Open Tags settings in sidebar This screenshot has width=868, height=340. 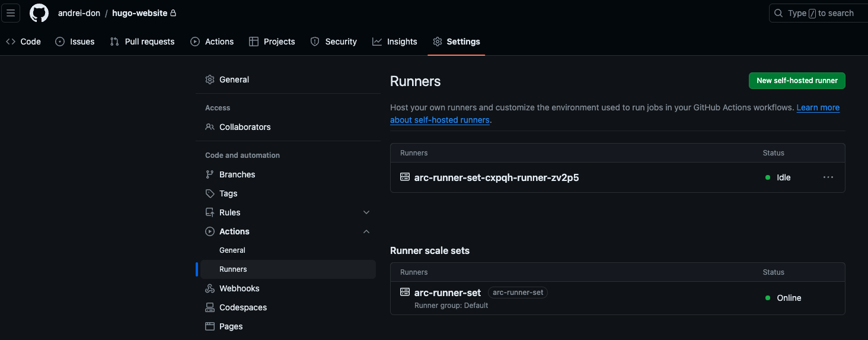(x=228, y=193)
